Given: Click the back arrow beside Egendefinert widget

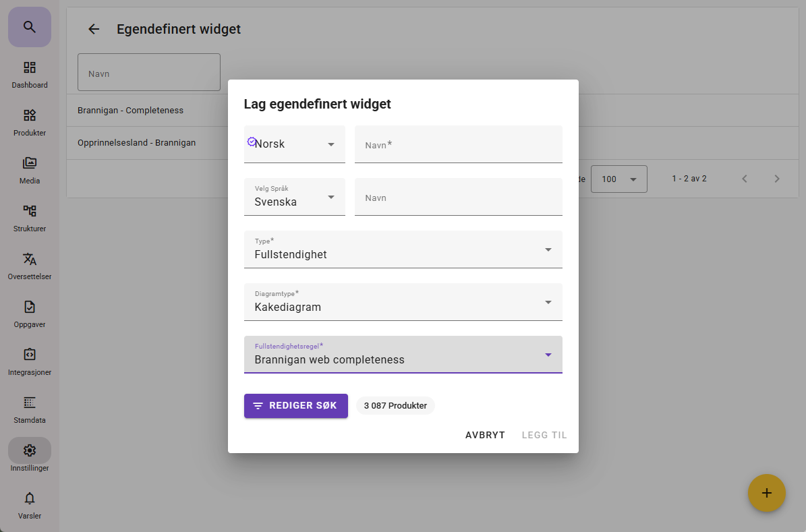Looking at the screenshot, I should tap(94, 29).
